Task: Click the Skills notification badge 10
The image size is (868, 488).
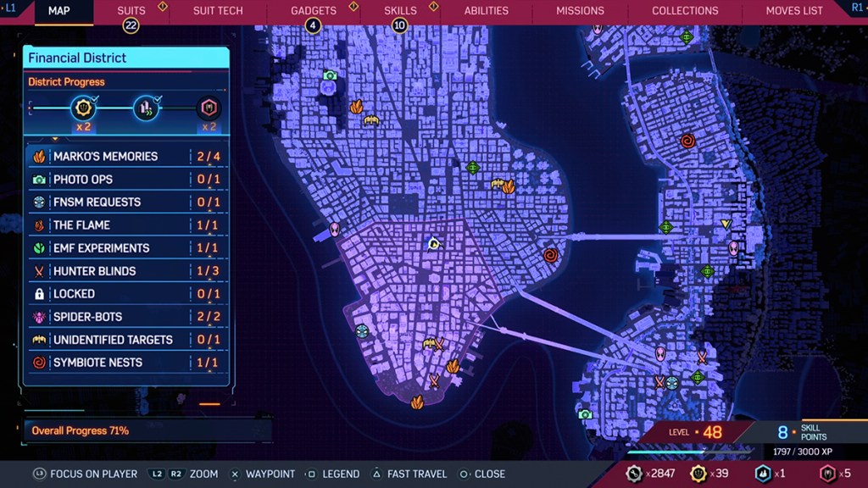Action: [x=399, y=25]
